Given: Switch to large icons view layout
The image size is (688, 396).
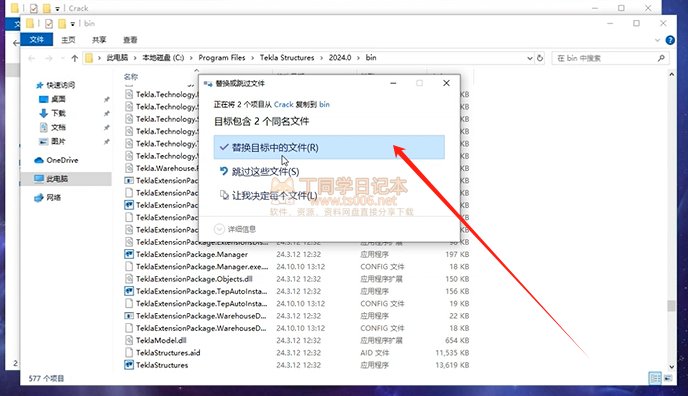Looking at the screenshot, I should (668, 378).
